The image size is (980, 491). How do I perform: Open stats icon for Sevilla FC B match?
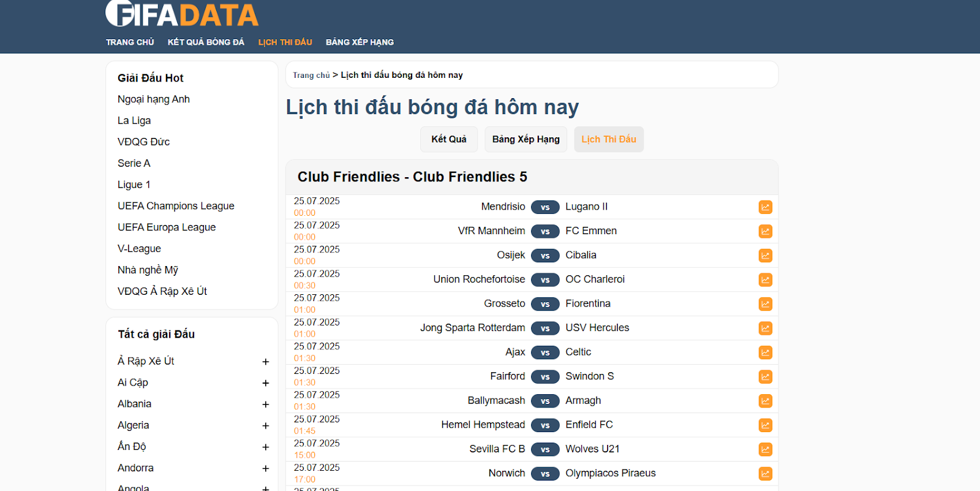coord(765,449)
